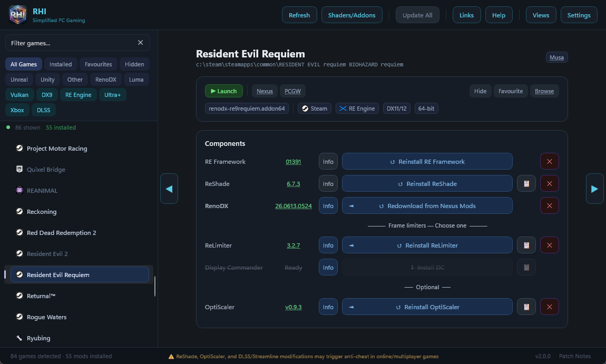Toggle the Luma filter chip
The height and width of the screenshot is (364, 606).
[136, 80]
